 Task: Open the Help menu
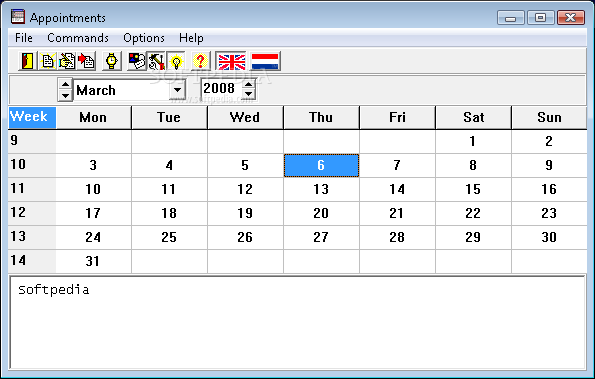(191, 38)
